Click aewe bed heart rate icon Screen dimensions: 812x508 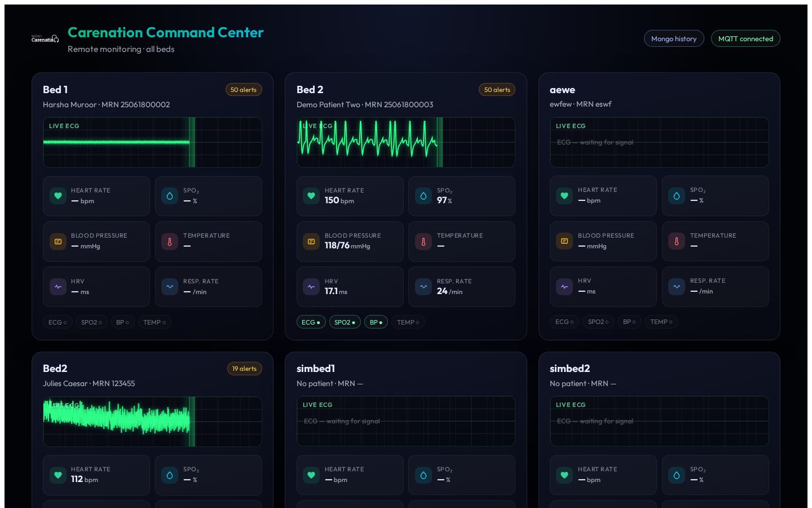click(564, 195)
